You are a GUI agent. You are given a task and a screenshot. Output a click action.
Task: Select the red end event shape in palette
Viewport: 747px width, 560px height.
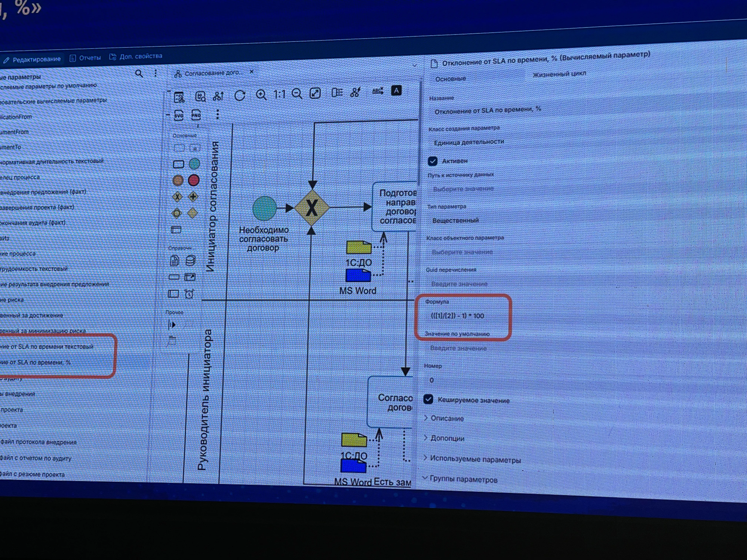click(x=194, y=180)
